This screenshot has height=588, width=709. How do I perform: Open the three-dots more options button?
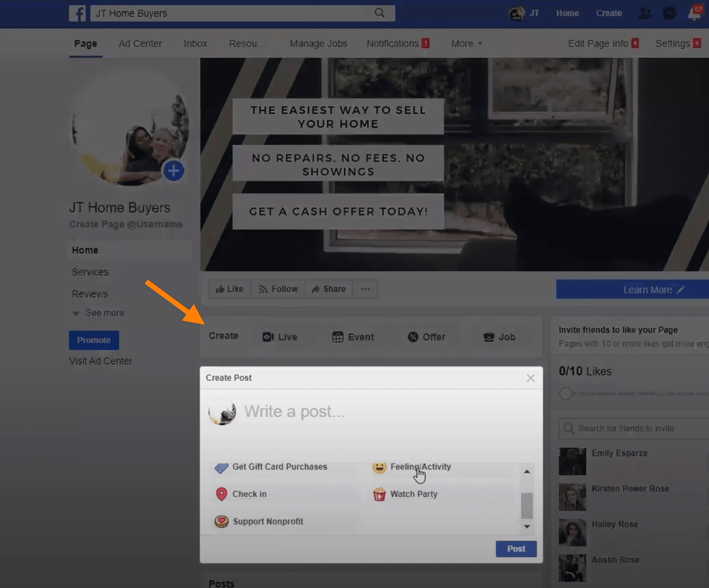(x=365, y=289)
